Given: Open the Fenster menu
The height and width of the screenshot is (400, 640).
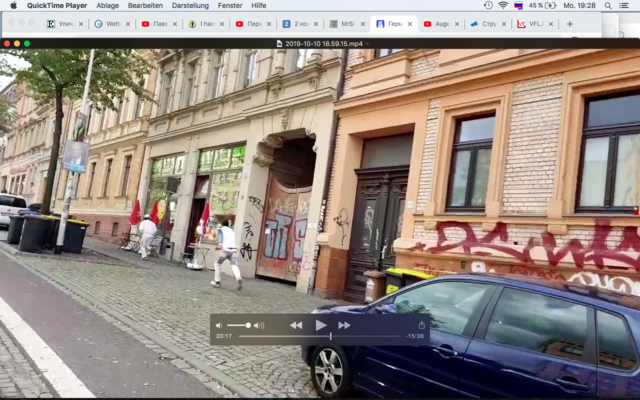Looking at the screenshot, I should click(x=230, y=5).
